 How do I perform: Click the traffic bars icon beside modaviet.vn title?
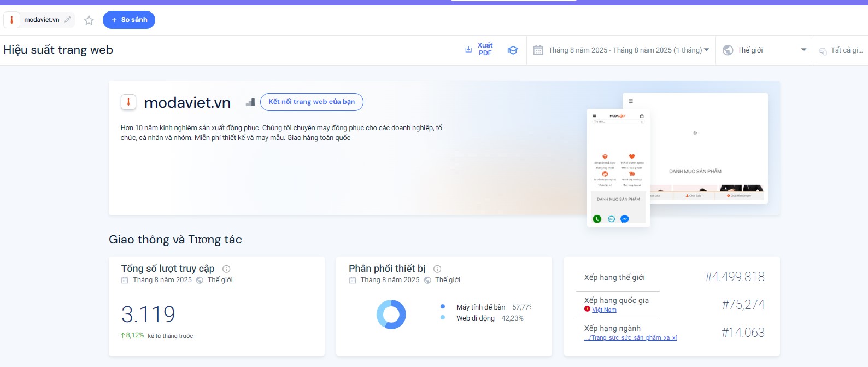(250, 102)
